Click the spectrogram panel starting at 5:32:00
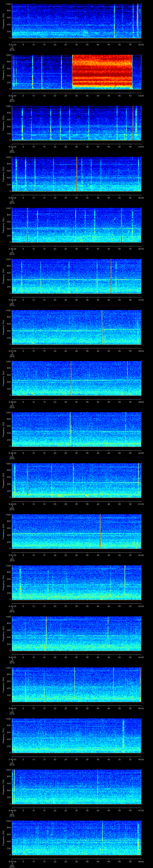Screen dimensions: 153x868 77,72
